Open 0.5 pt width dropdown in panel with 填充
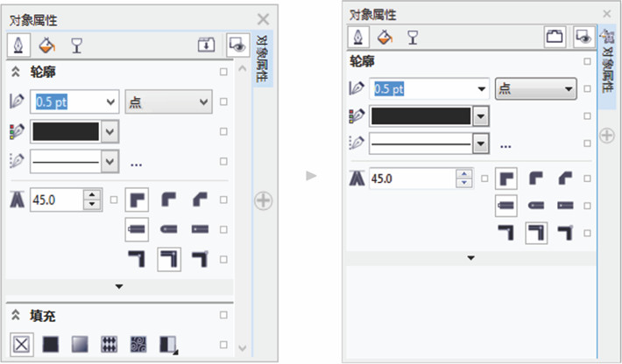This screenshot has width=622, height=364. (111, 101)
